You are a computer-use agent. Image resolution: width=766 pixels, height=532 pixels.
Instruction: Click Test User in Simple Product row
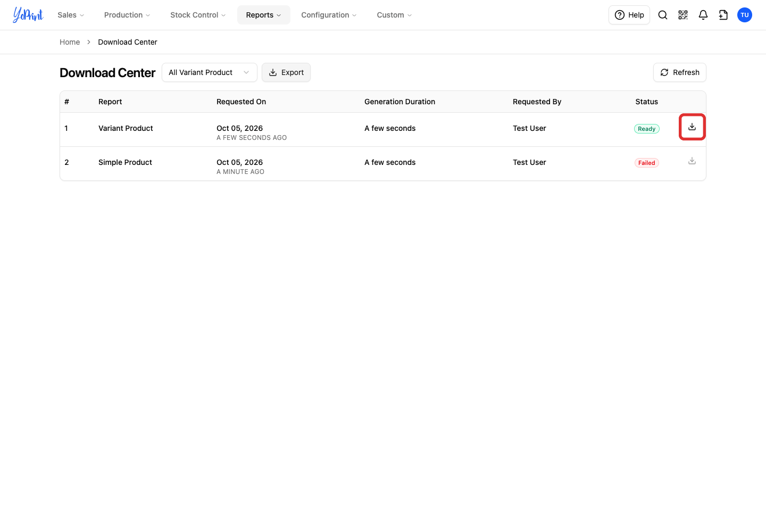tap(529, 162)
